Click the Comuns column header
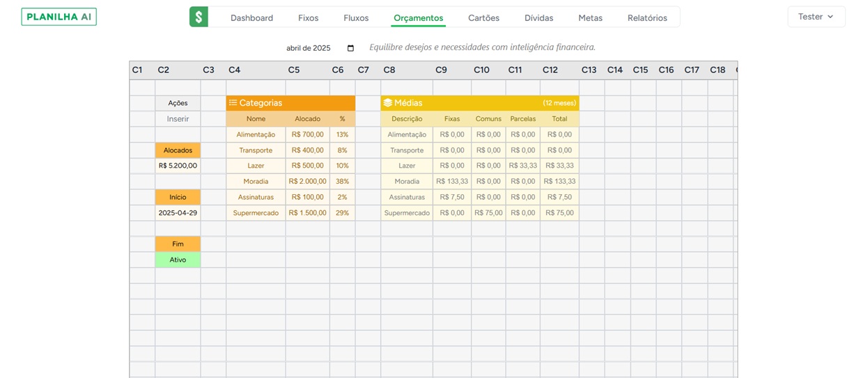868x378 pixels. 488,119
